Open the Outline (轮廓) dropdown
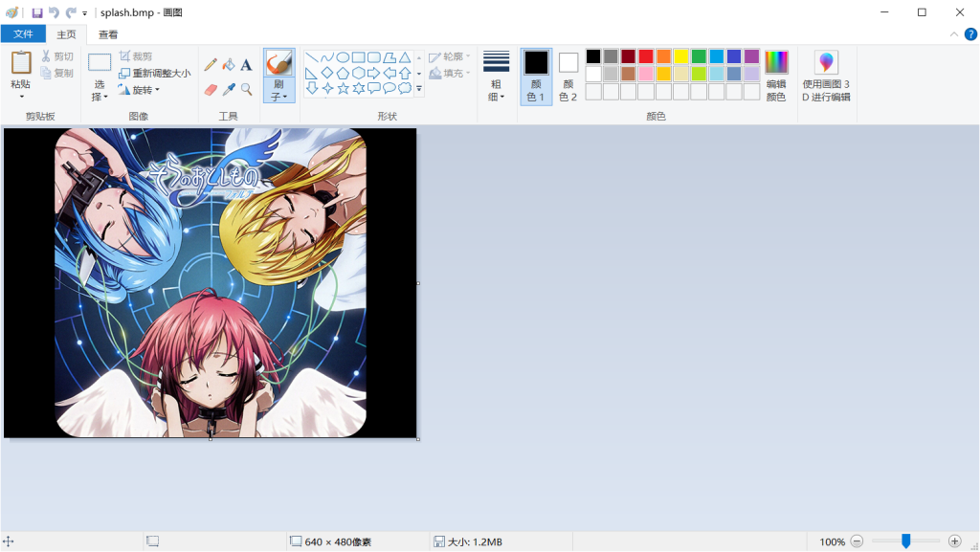 pos(450,56)
